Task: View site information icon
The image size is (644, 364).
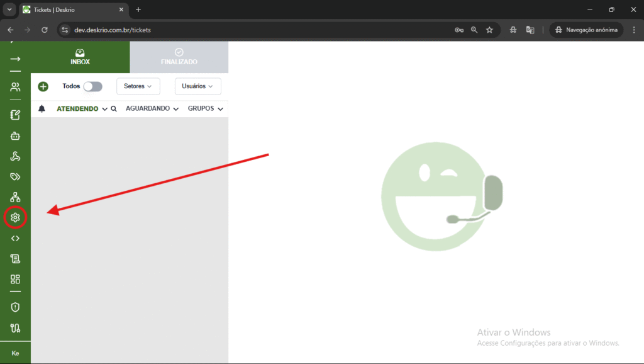Action: click(x=65, y=30)
